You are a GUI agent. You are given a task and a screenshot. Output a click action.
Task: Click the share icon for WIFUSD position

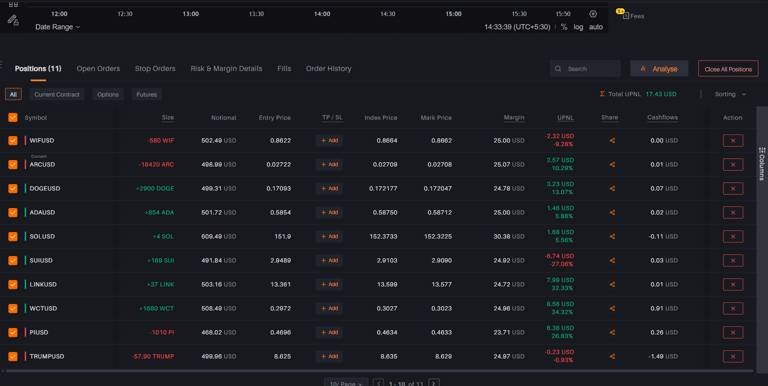[x=612, y=141]
